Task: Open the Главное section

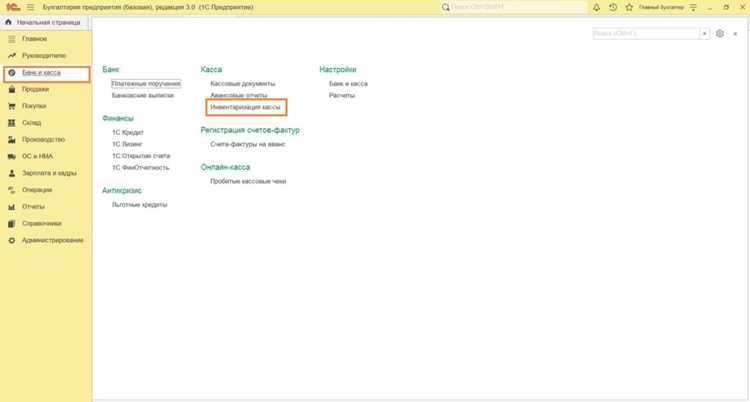Action: (34, 39)
